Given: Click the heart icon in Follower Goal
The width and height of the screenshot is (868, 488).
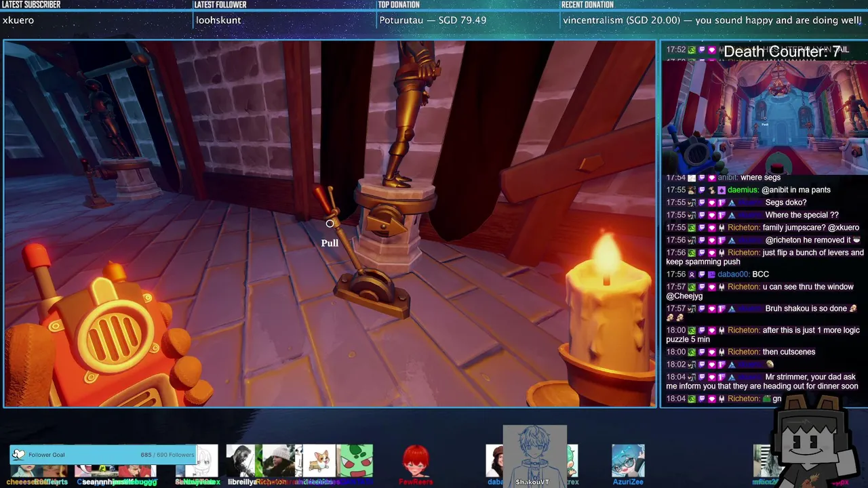Looking at the screenshot, I should (19, 455).
